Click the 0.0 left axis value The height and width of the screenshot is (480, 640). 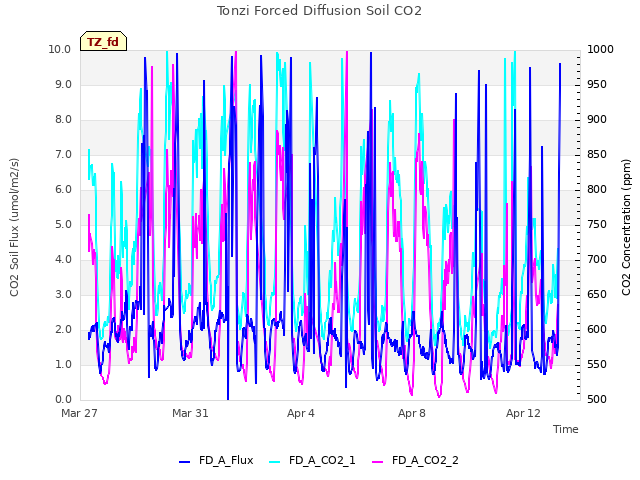pyautogui.click(x=63, y=400)
